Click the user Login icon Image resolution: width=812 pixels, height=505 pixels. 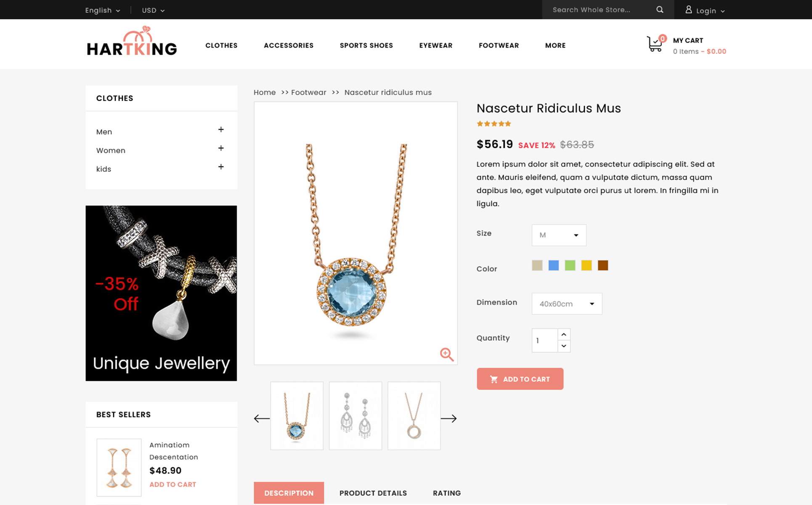tap(689, 10)
